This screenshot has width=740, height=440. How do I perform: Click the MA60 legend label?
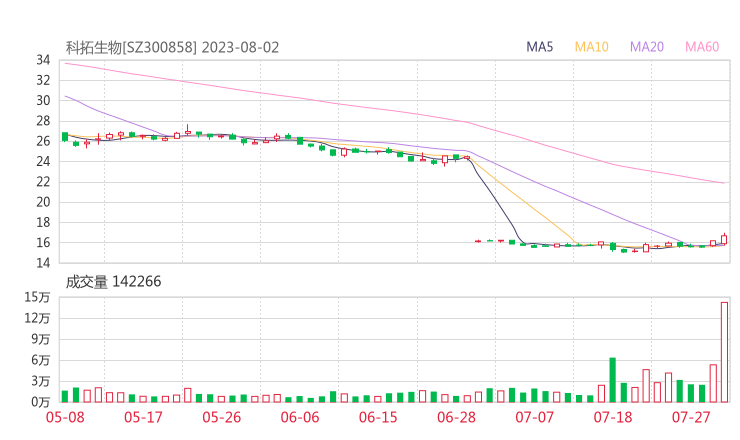tap(702, 47)
